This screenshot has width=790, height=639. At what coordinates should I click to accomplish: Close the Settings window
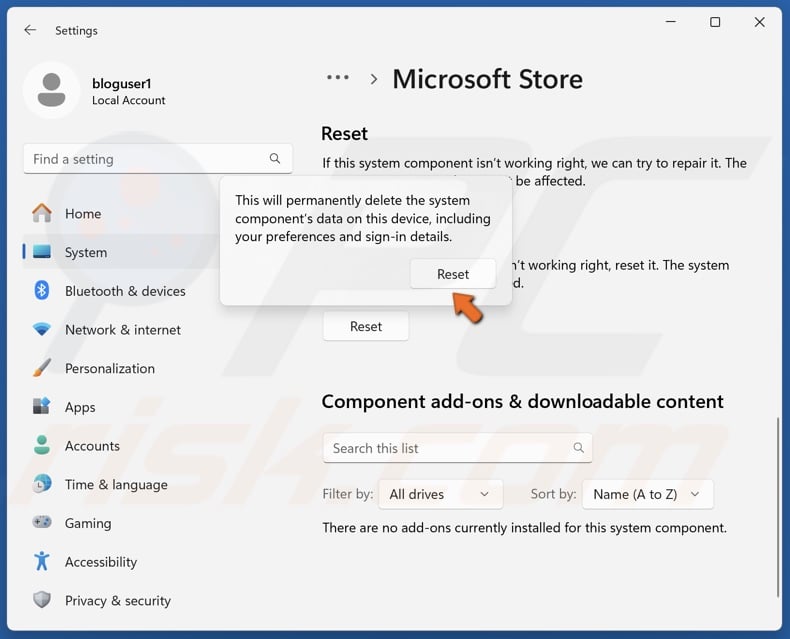tap(759, 22)
